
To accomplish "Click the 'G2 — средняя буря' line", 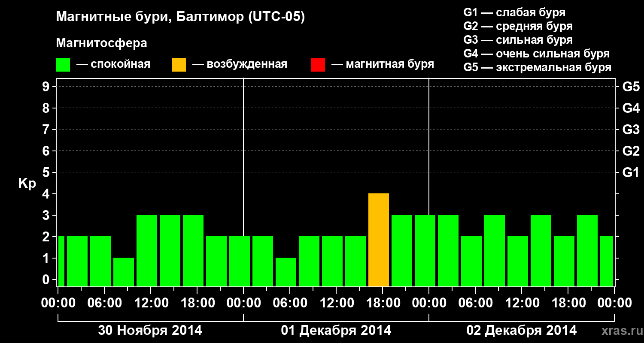I will (x=518, y=26).
